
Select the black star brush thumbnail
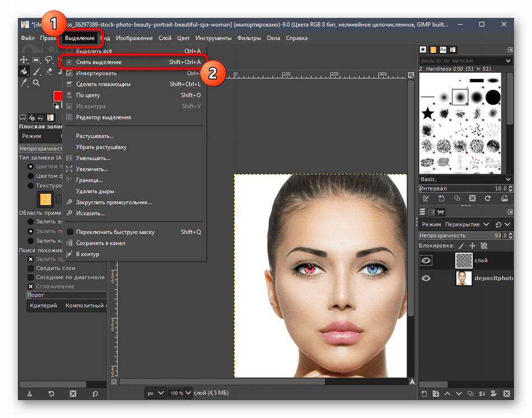pyautogui.click(x=428, y=114)
